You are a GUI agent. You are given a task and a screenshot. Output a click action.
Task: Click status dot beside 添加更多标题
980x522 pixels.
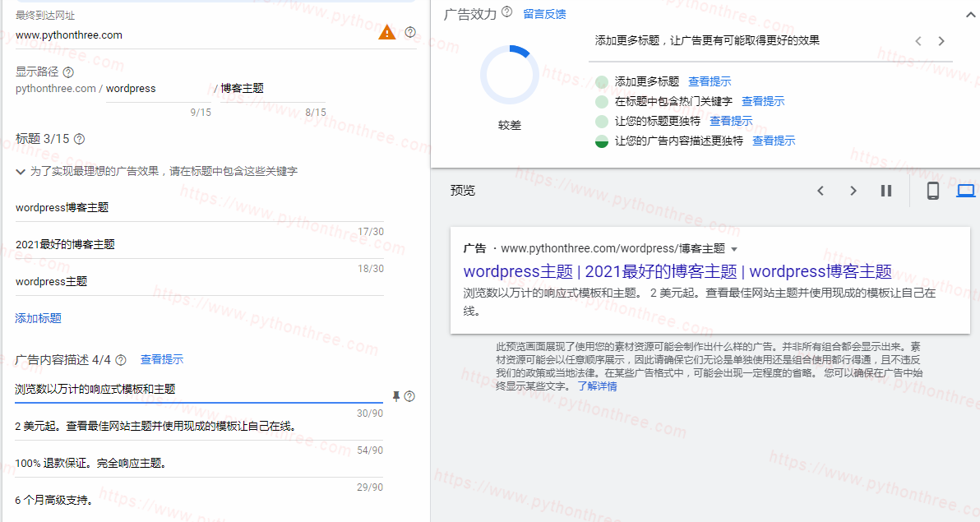(602, 82)
